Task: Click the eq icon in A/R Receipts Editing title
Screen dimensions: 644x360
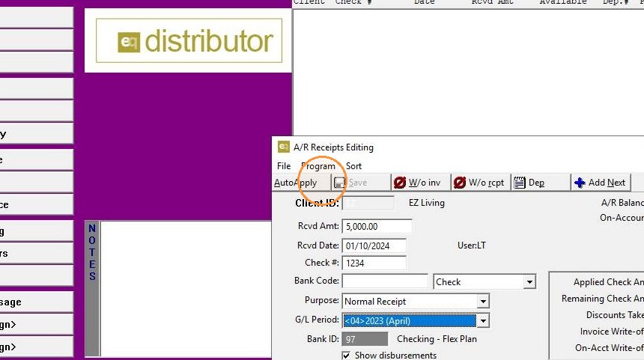Action: [x=283, y=147]
